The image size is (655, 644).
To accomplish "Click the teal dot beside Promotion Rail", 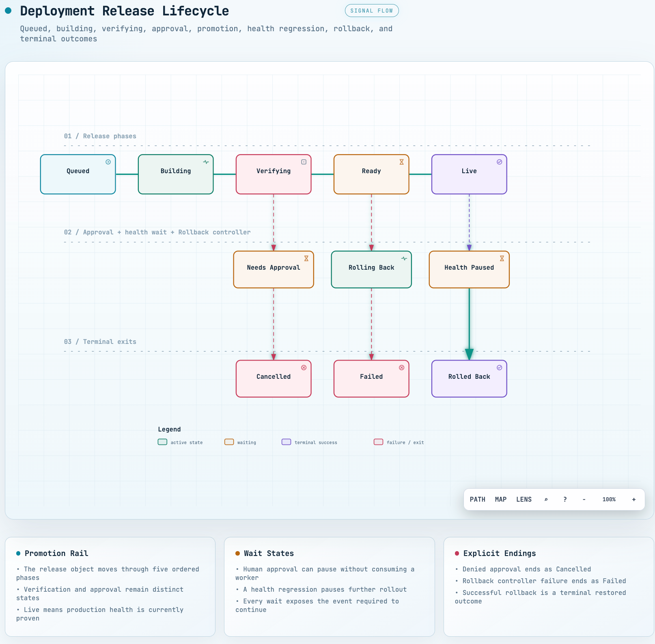I will [18, 554].
